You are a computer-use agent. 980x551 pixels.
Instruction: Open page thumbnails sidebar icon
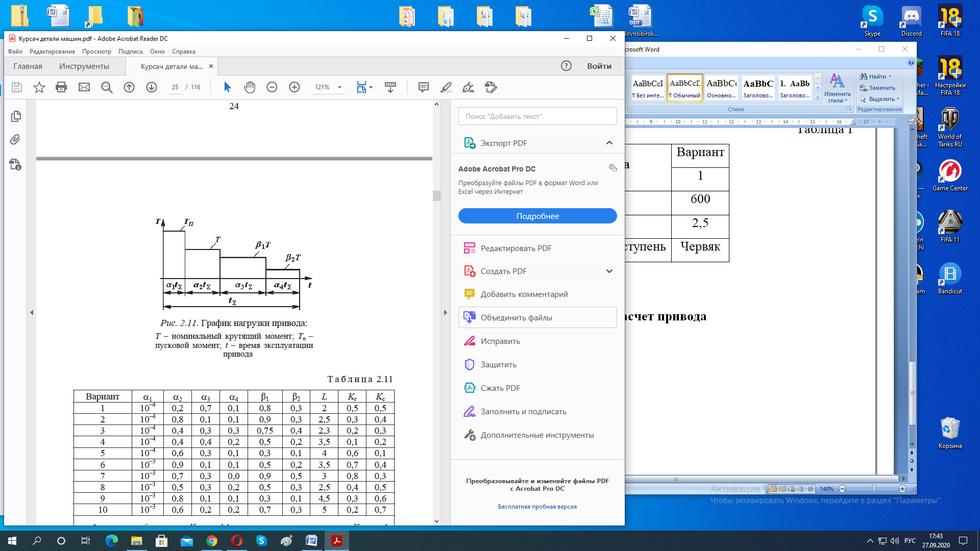point(15,116)
